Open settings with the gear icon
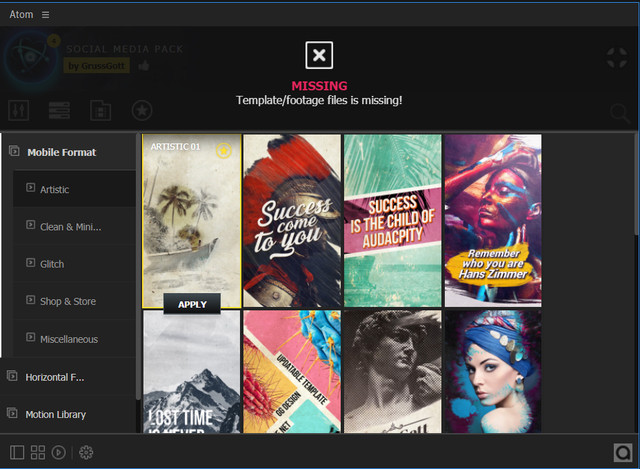 pos(86,452)
